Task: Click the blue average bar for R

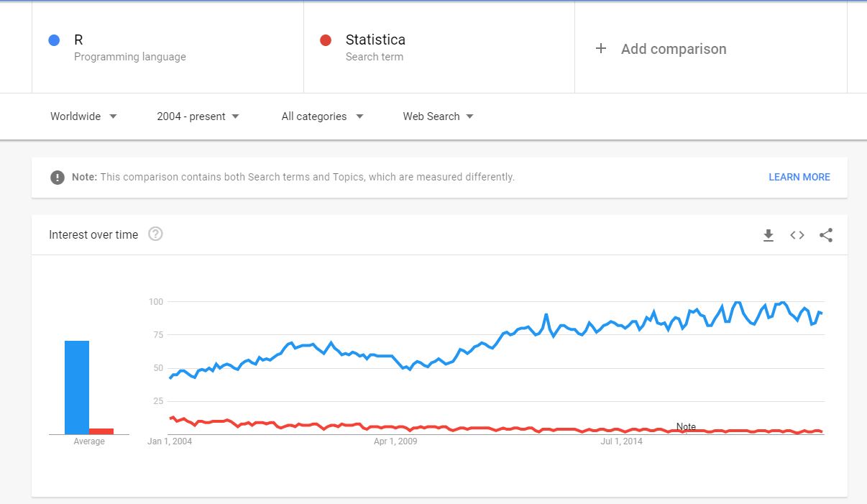Action: point(77,387)
